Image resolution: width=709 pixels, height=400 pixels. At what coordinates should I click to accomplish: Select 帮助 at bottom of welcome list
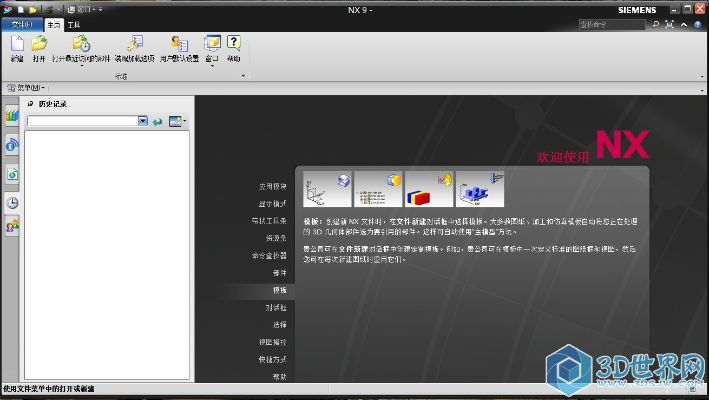coord(280,376)
